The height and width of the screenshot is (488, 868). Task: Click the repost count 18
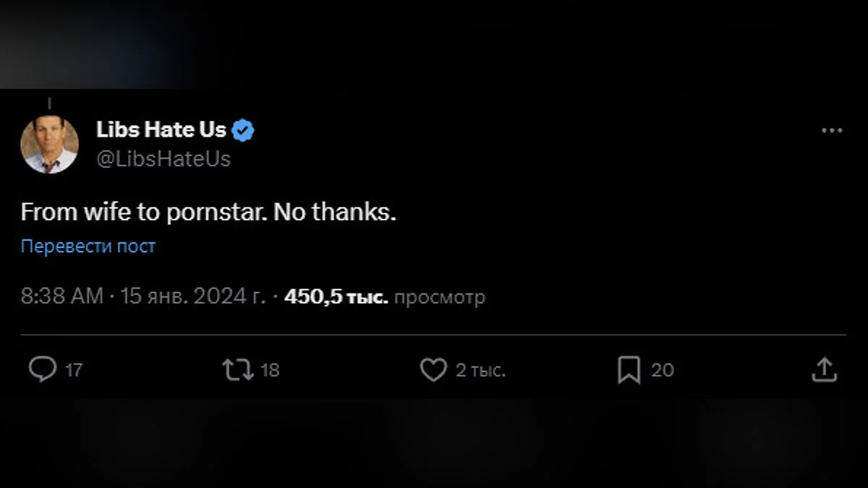pos(270,371)
